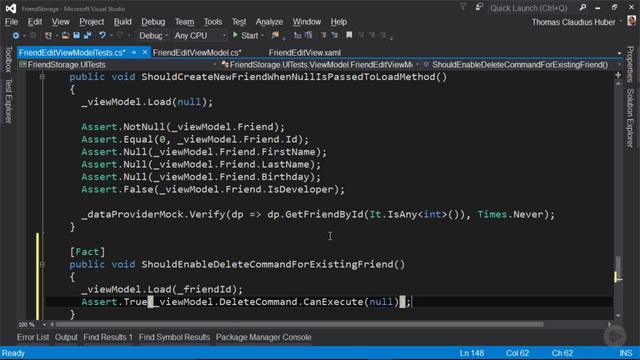Click the feedback icon beside Quick Launch
This screenshot has width=640, height=360.
click(x=478, y=7)
